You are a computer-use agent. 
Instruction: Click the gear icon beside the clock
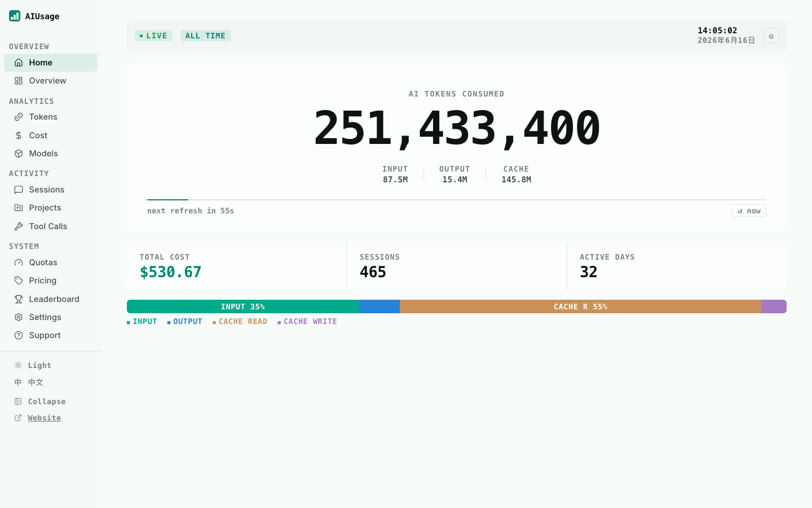771,36
